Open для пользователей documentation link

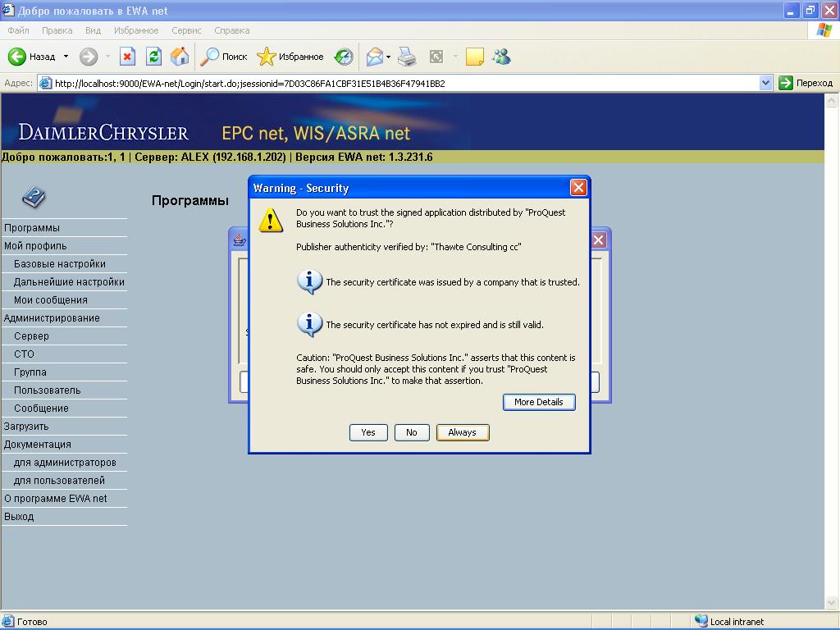[x=59, y=481]
